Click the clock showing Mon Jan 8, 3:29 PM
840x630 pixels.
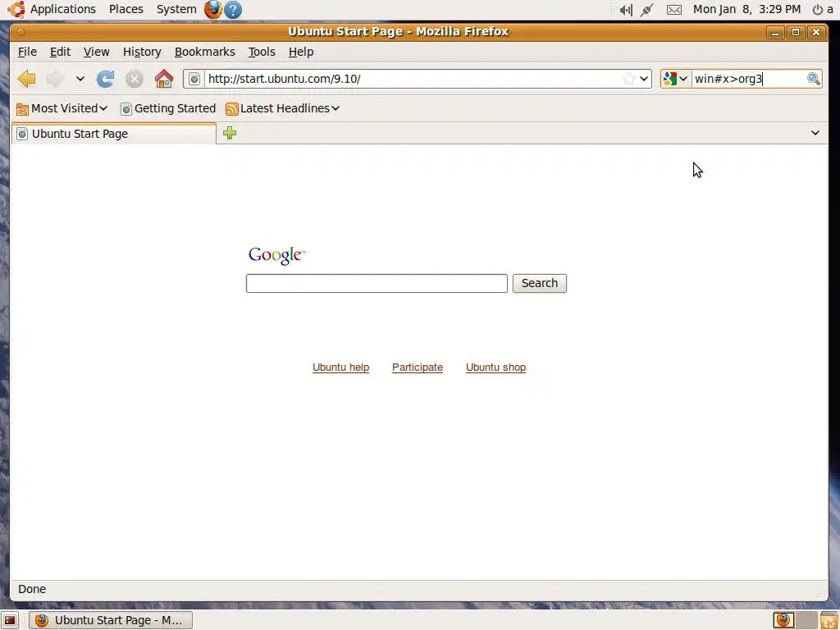746,9
